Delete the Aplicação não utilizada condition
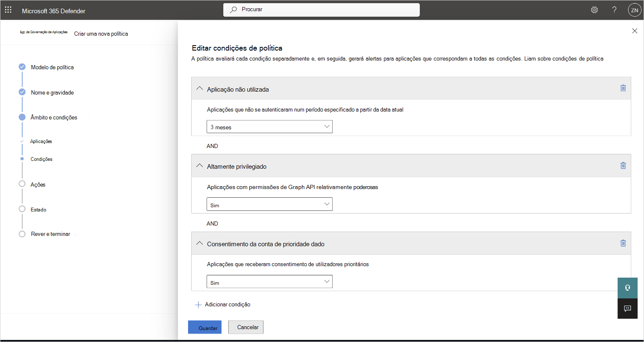Screen dimensions: 644x342 [x=623, y=88]
